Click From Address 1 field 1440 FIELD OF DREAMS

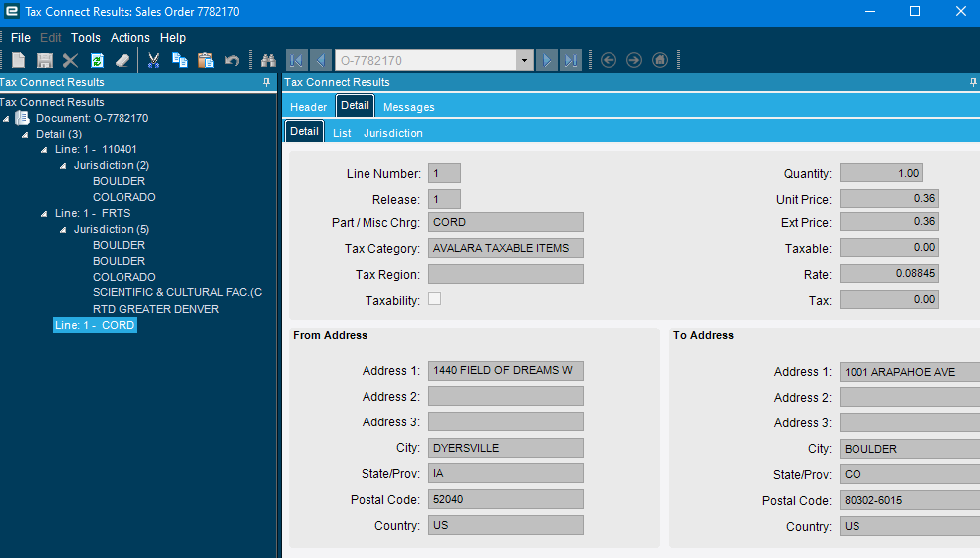[x=506, y=371]
